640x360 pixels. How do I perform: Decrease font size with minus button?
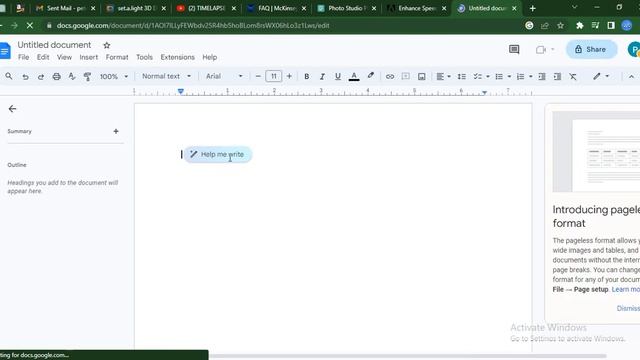point(258,76)
